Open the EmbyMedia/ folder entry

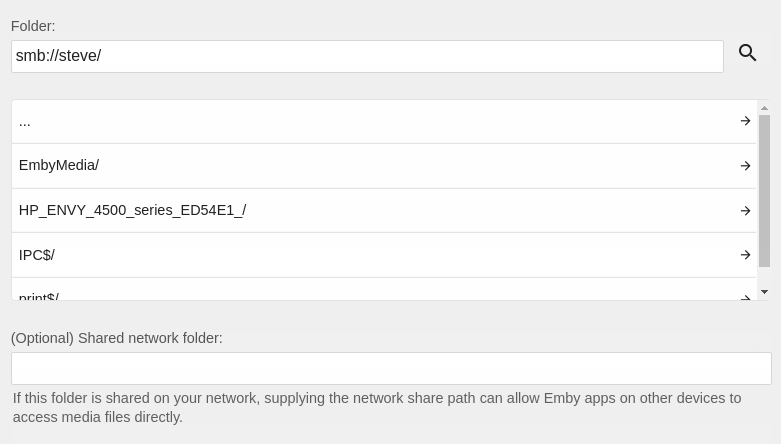tap(59, 166)
